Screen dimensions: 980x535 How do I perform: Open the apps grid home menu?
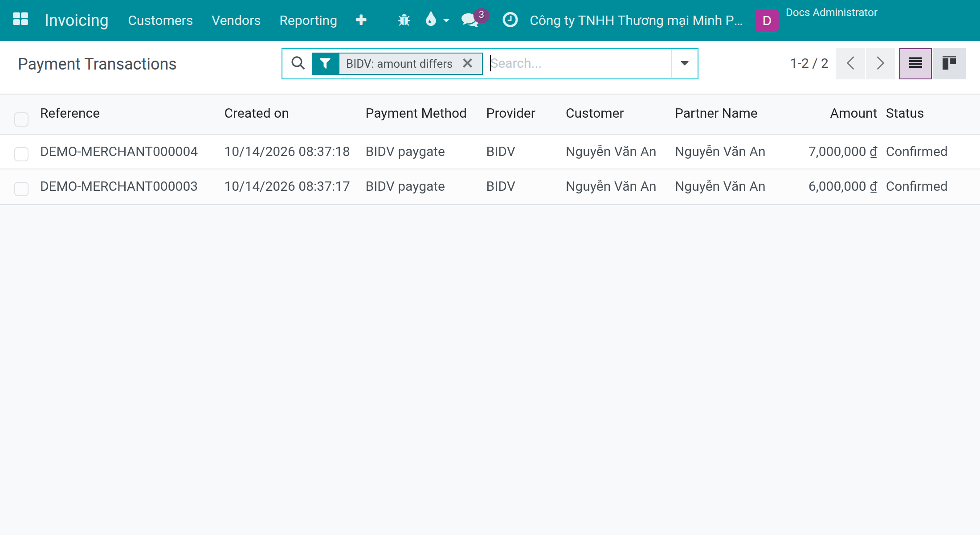click(x=20, y=19)
